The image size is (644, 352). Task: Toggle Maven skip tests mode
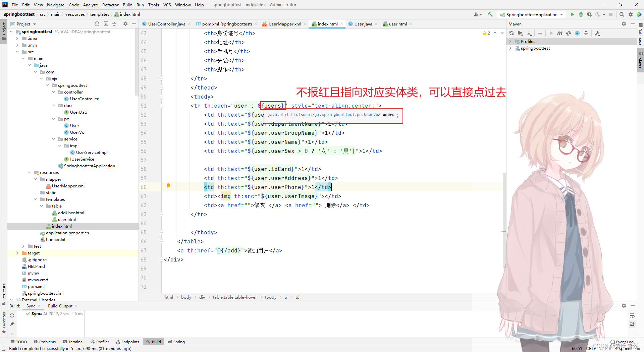tap(577, 33)
